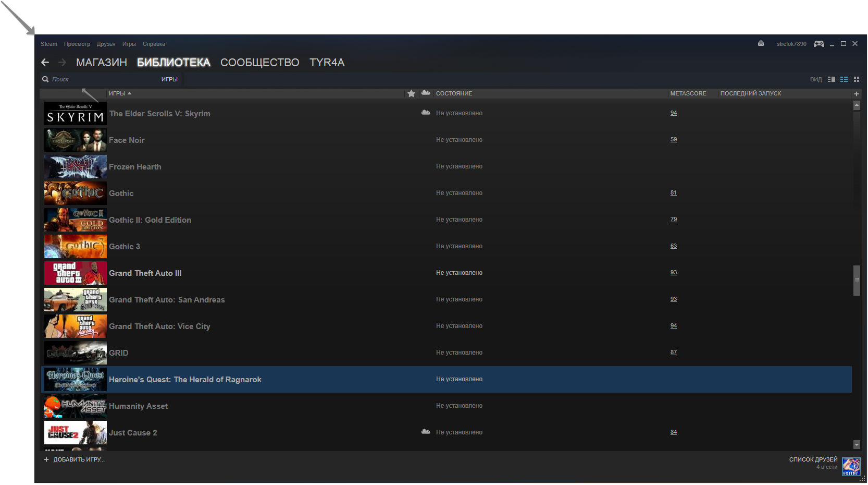Add a column with plus icon
868x485 pixels.
pyautogui.click(x=856, y=94)
